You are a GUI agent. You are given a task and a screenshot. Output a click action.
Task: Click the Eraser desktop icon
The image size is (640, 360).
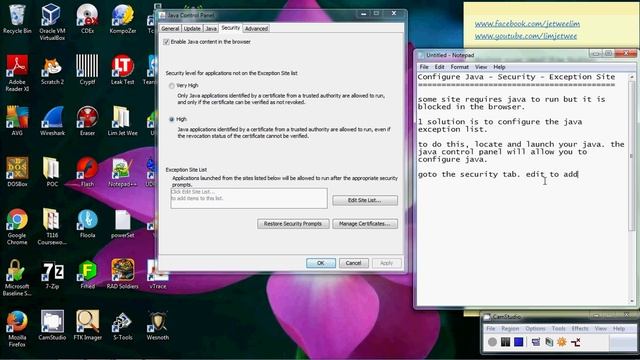[87, 121]
